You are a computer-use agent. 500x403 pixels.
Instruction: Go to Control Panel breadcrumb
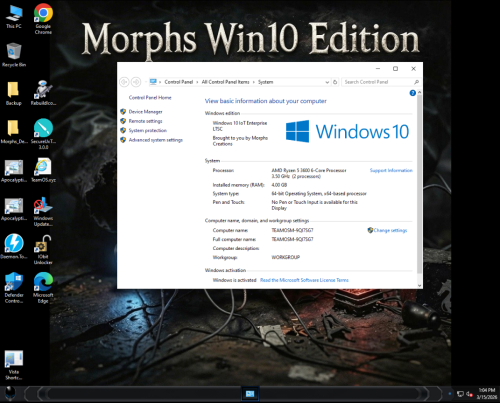179,82
